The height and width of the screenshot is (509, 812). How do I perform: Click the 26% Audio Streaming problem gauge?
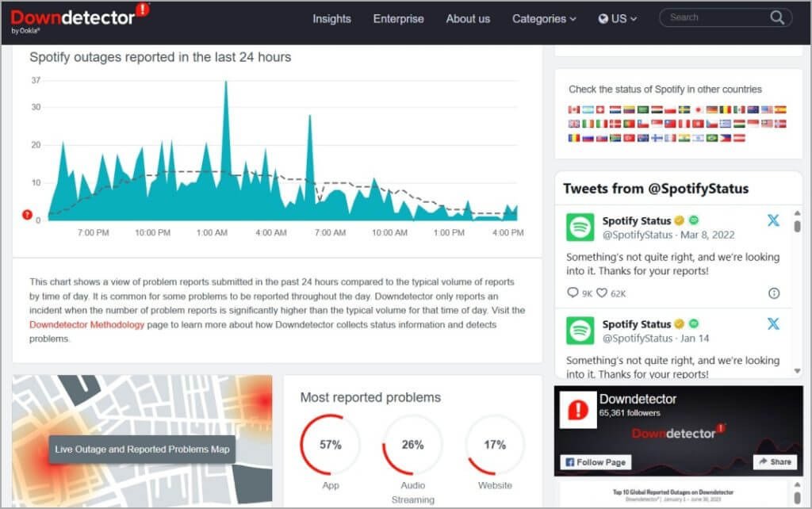point(412,445)
